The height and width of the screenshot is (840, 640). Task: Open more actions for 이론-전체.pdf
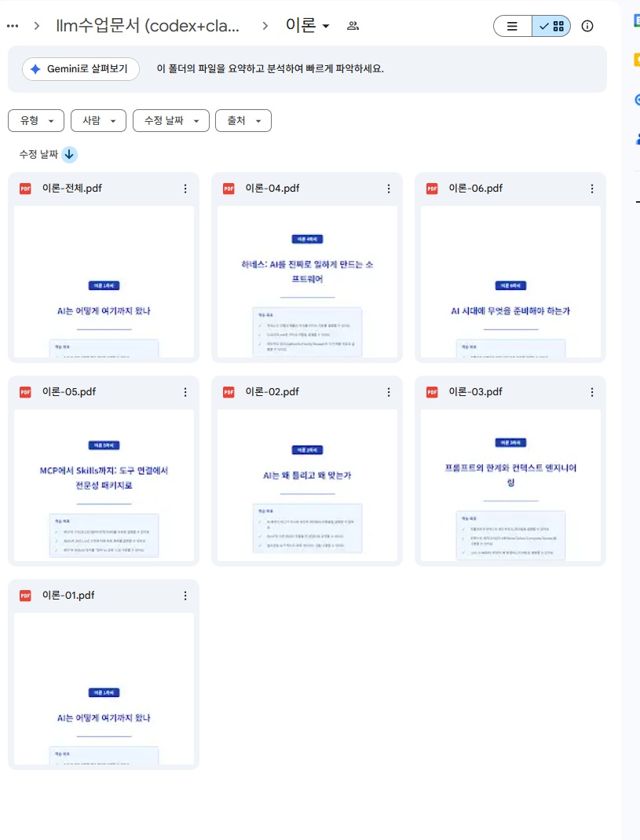click(185, 189)
